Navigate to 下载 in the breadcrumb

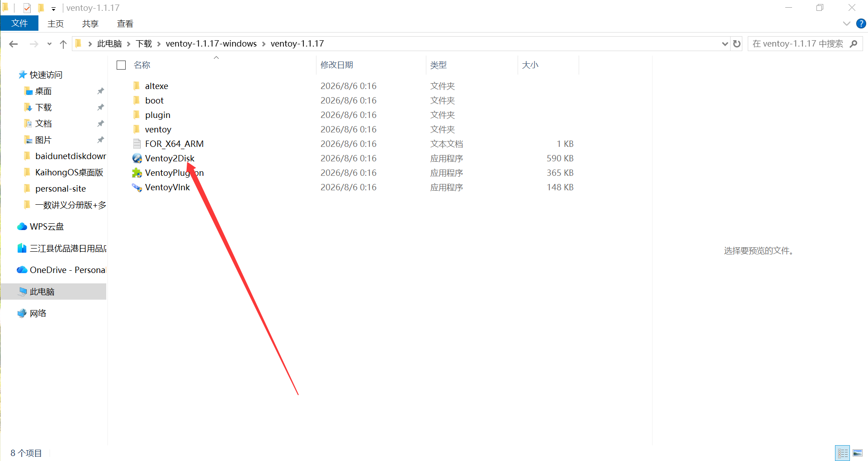pos(144,44)
